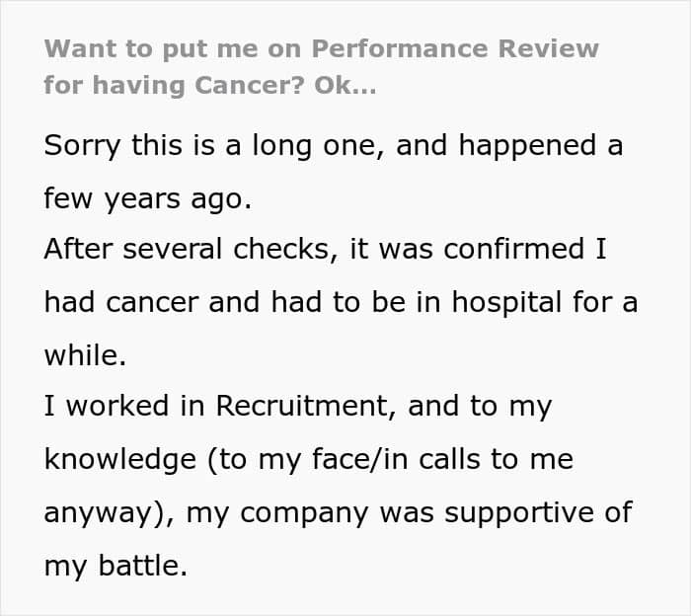Click the title line "for having Cancer? Ok..."
Viewport: 691px width, 616px height.
click(x=210, y=85)
